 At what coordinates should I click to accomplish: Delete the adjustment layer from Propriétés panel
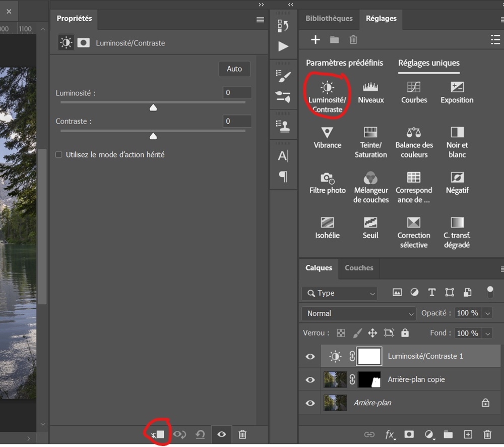pyautogui.click(x=242, y=434)
